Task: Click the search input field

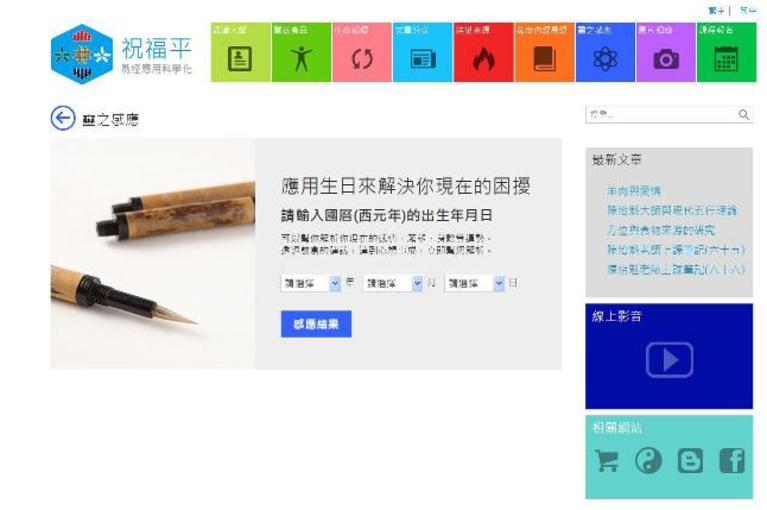Action: 661,114
